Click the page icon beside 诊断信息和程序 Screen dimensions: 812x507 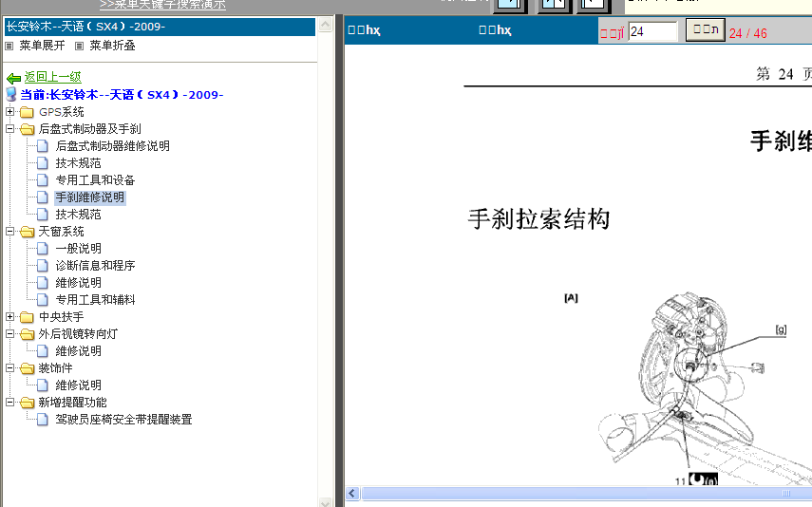43,266
